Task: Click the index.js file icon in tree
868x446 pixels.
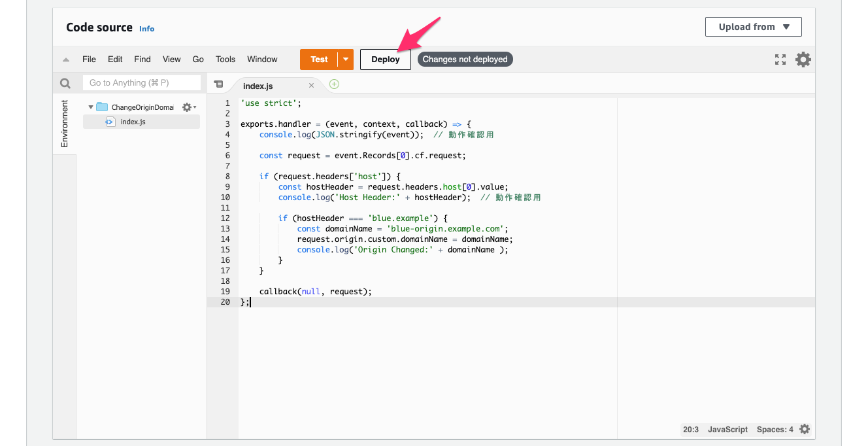Action: pyautogui.click(x=110, y=122)
